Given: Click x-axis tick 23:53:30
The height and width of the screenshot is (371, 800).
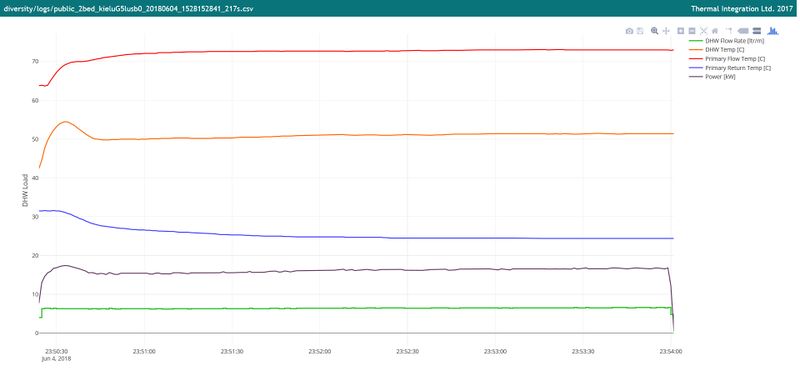Looking at the screenshot, I should pyautogui.click(x=583, y=351).
